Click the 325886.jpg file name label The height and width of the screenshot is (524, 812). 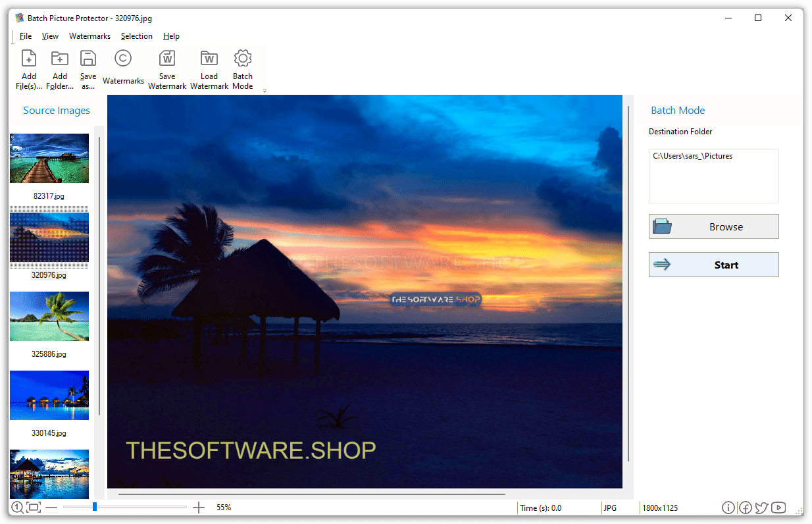click(49, 354)
